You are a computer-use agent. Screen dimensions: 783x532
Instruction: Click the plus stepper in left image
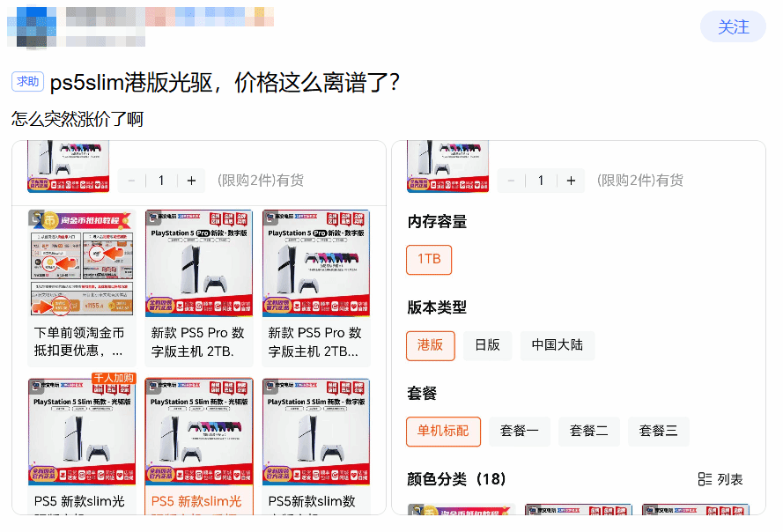191,181
